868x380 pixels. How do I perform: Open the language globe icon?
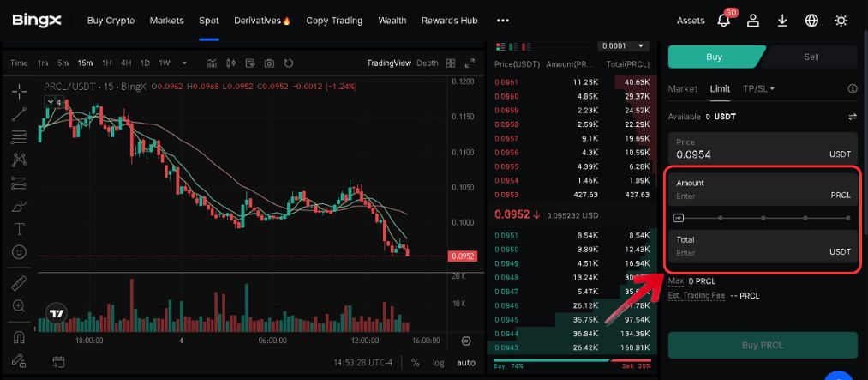coord(811,21)
